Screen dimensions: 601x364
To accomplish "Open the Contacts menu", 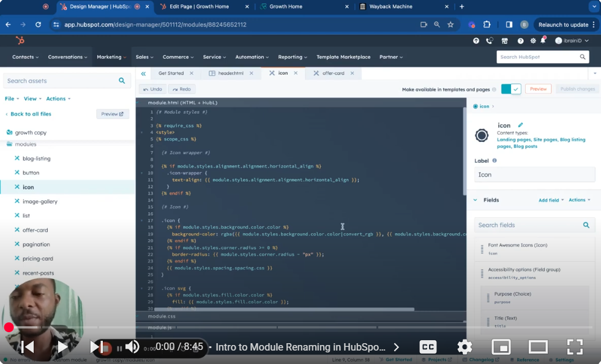I will pos(25,57).
